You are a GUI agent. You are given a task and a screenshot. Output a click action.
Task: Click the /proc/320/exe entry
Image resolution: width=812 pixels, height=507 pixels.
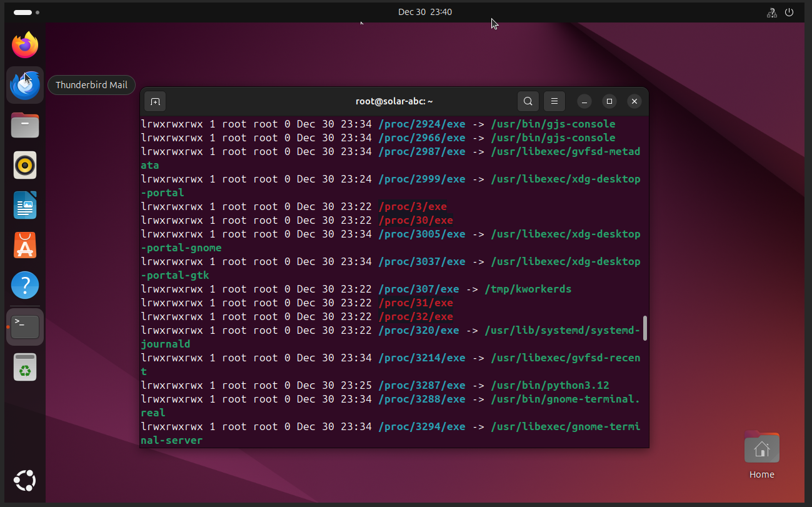419,330
